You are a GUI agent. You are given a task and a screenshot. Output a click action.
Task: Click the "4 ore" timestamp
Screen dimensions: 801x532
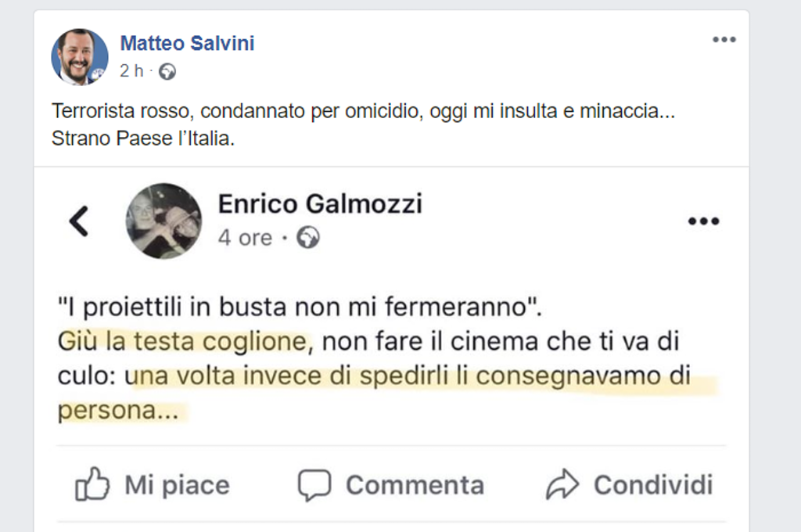click(x=245, y=238)
